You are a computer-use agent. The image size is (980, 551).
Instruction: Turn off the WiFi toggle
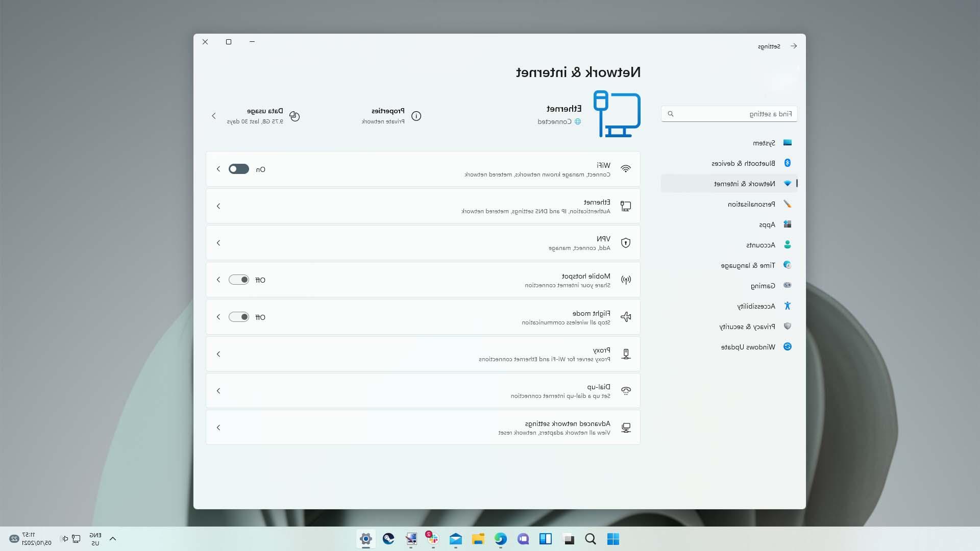tap(239, 169)
